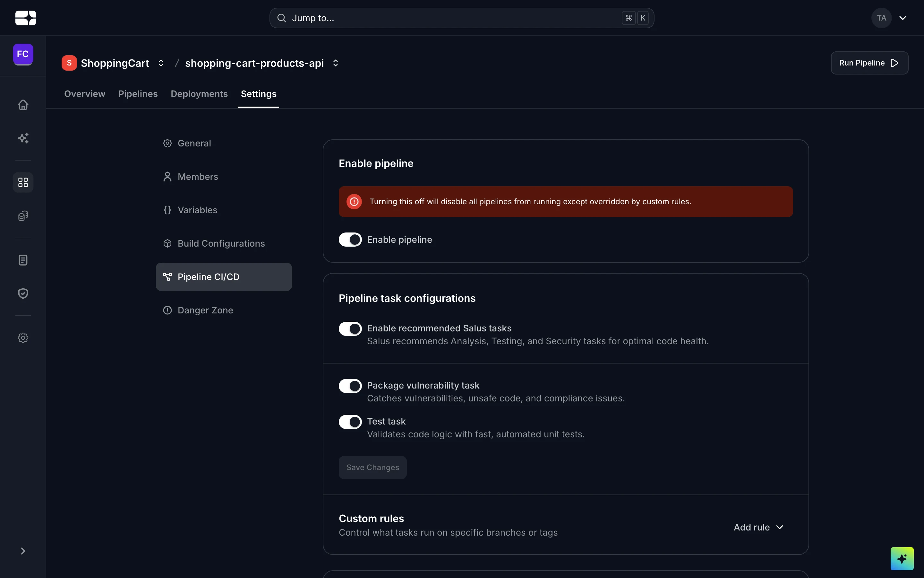924x578 pixels.
Task: Open Danger Zone settings section
Action: [x=224, y=310]
